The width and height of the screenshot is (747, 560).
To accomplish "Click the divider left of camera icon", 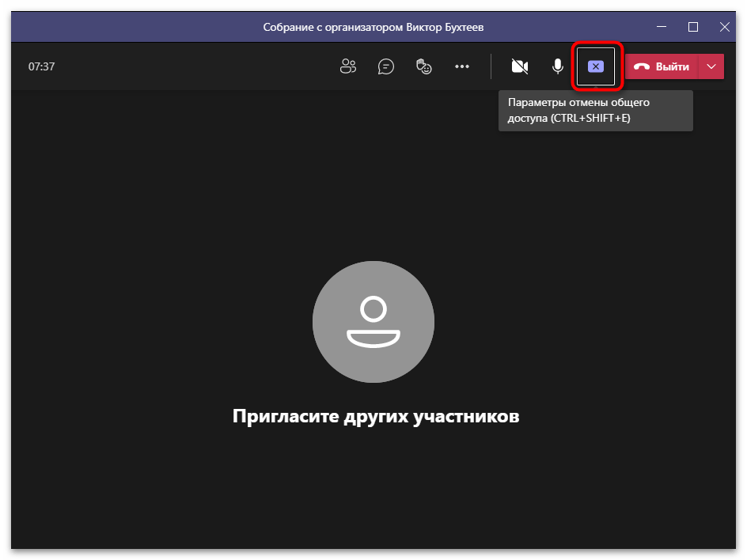I will point(491,66).
